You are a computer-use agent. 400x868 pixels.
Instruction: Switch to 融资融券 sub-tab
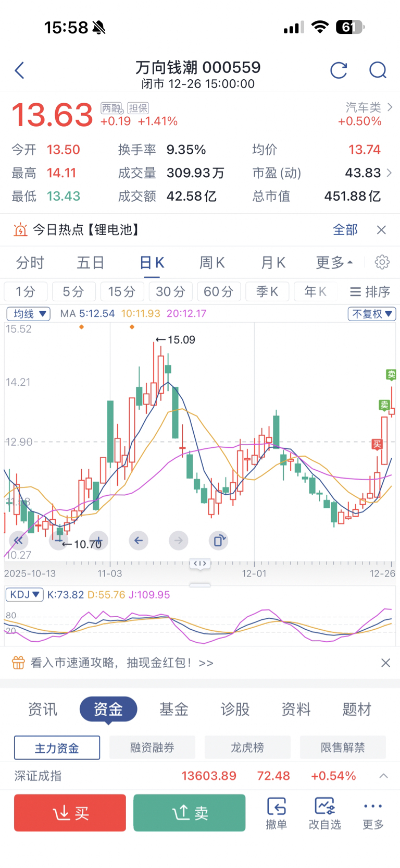coord(152,748)
